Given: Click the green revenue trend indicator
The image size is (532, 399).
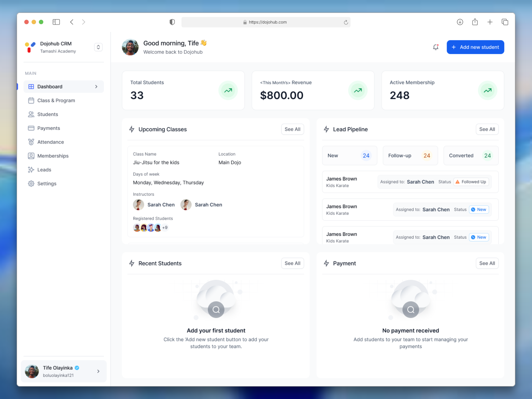Looking at the screenshot, I should click(358, 90).
